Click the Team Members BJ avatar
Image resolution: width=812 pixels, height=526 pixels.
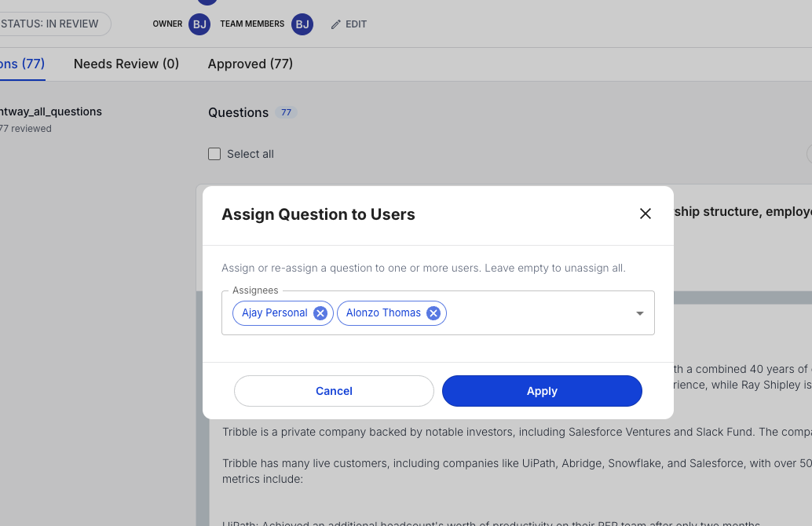pyautogui.click(x=302, y=24)
